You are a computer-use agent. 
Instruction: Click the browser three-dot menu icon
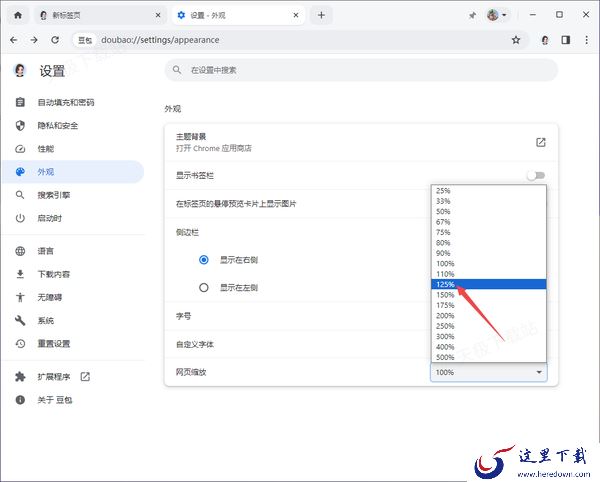586,40
